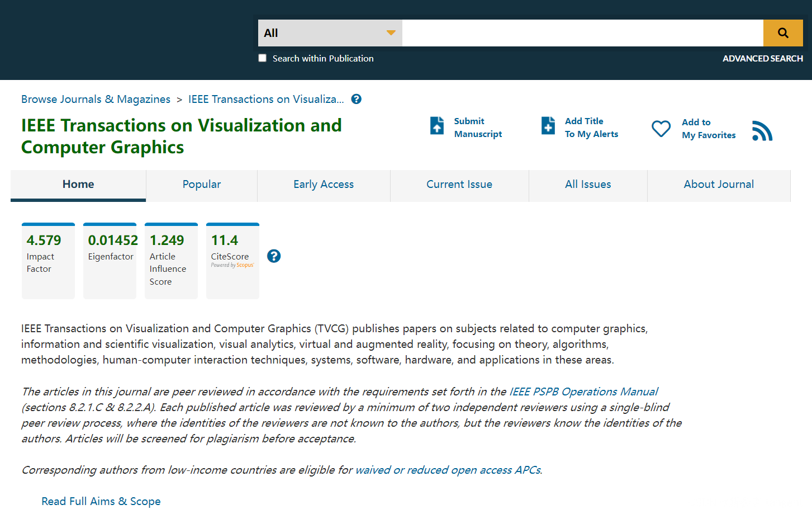Click the 11.4 CiteScore card
The height and width of the screenshot is (514, 812).
click(x=232, y=261)
